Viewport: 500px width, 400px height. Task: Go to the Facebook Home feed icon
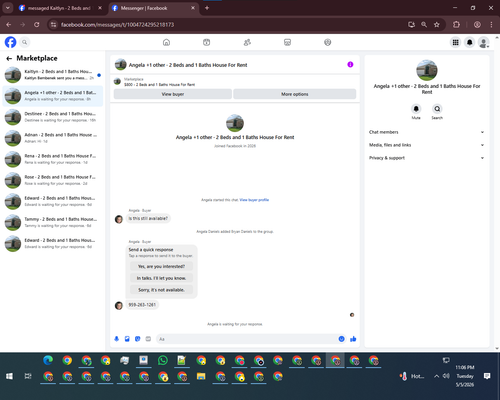click(166, 42)
